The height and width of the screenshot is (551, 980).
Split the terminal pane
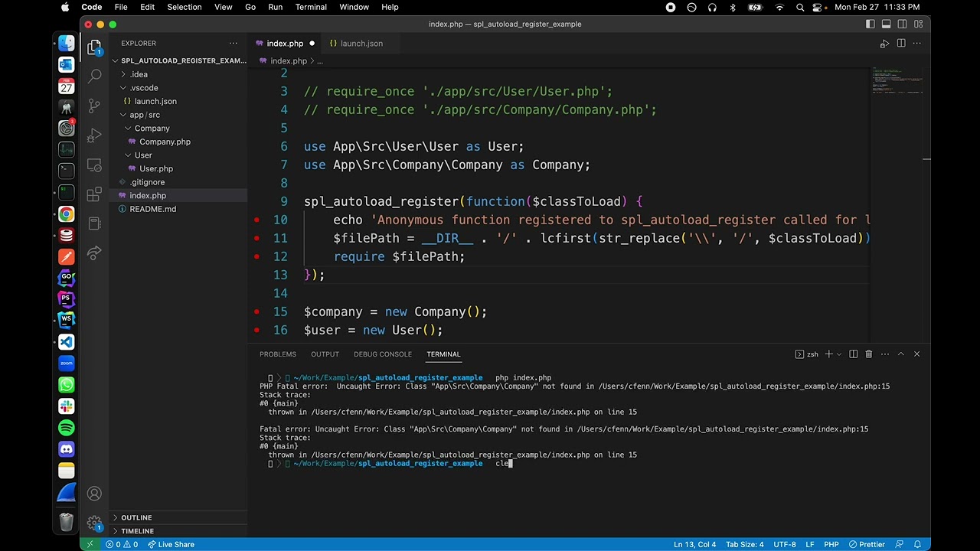854,354
